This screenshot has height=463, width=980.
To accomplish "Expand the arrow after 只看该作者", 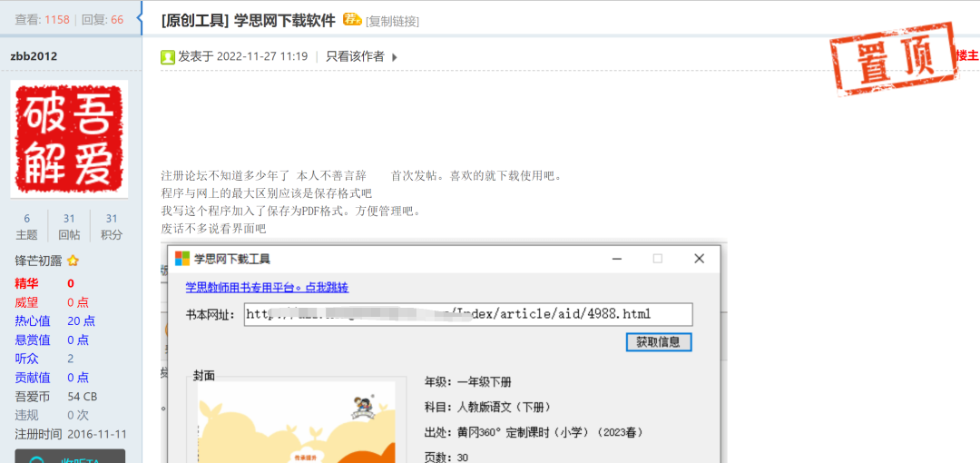I will point(395,57).
